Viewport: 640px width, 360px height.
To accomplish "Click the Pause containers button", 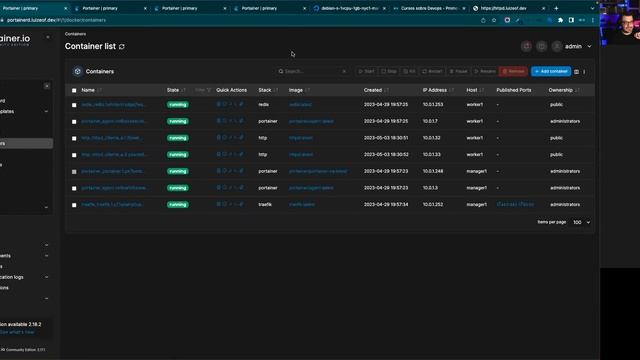I will pos(458,71).
